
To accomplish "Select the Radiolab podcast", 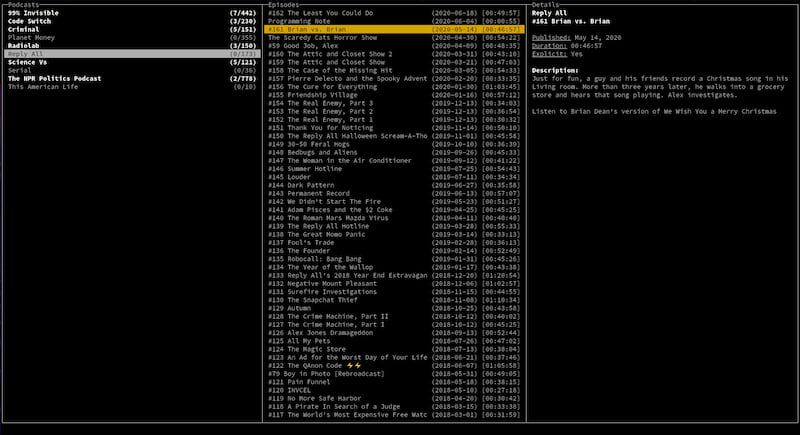I will coord(132,45).
